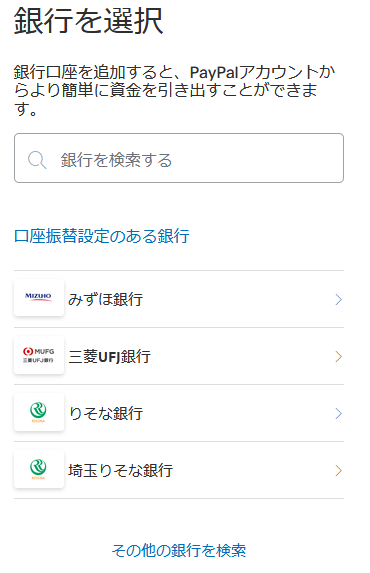Open 三菱UFJ銀行 via its right chevron
Image resolution: width=370 pixels, height=573 pixels.
coord(339,357)
